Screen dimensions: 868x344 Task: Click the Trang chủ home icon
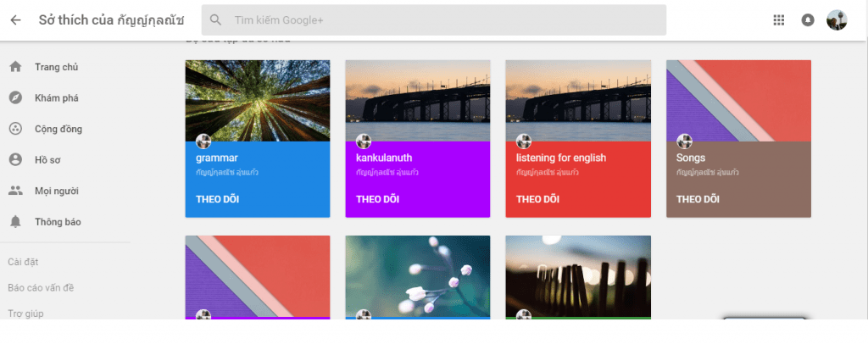coord(15,67)
